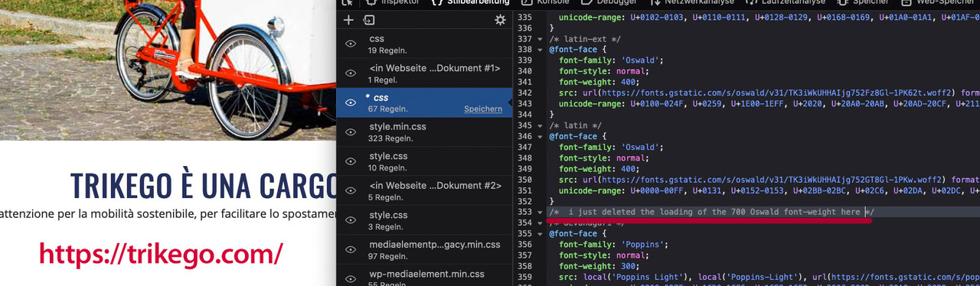Open Style Editor options gear
The width and height of the screenshot is (980, 286).
500,20
